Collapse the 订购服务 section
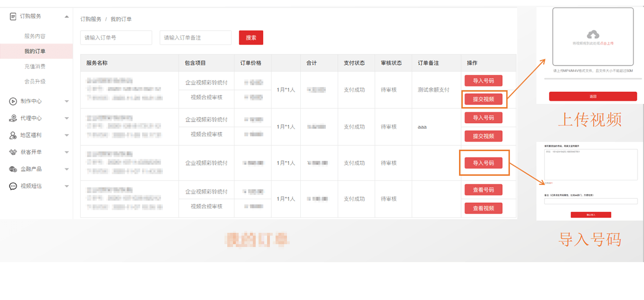 (x=66, y=15)
